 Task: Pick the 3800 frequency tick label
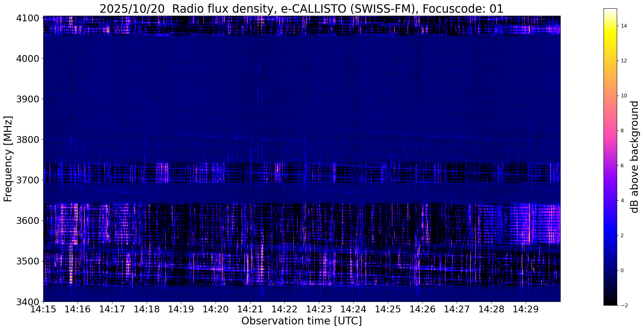tap(28, 139)
